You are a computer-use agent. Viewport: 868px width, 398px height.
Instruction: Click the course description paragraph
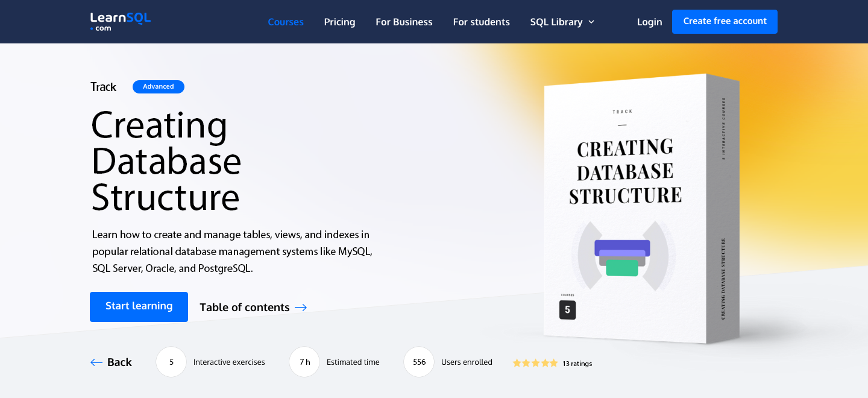point(232,251)
